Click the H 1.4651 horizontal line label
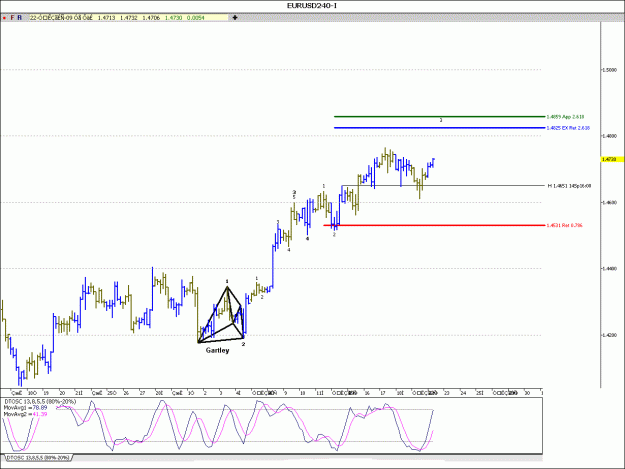Screen dimensions: 625x469 [x=570, y=186]
